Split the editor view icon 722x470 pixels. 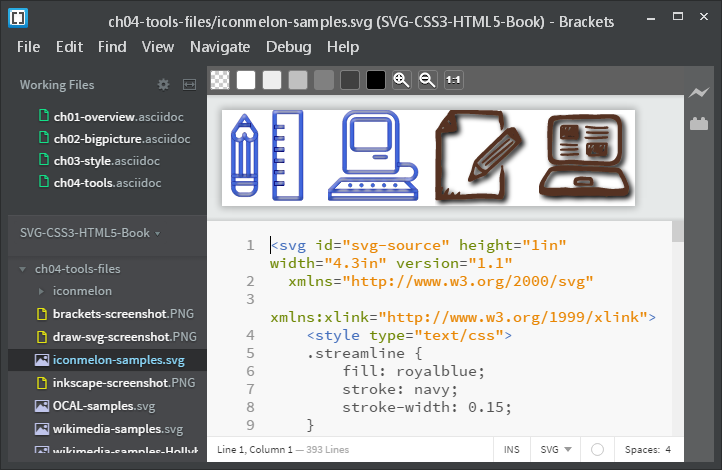[189, 85]
